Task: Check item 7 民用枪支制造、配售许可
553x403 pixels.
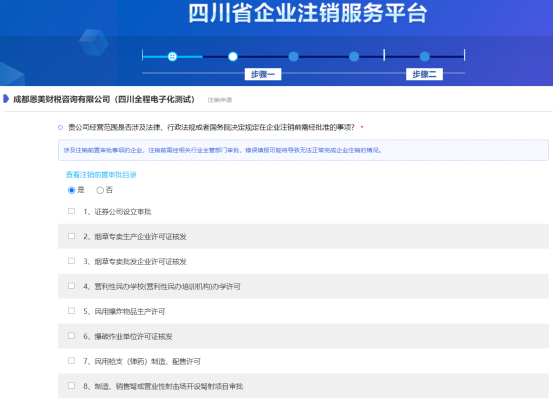Action: tap(72, 361)
